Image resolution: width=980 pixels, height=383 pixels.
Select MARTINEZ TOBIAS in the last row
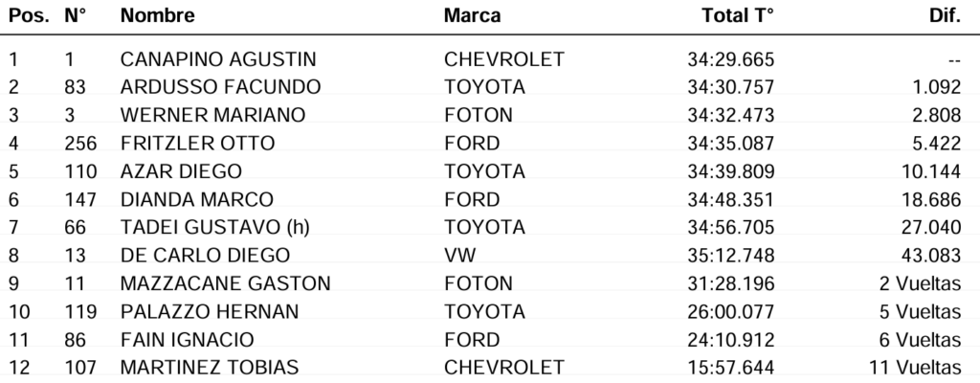click(x=210, y=368)
